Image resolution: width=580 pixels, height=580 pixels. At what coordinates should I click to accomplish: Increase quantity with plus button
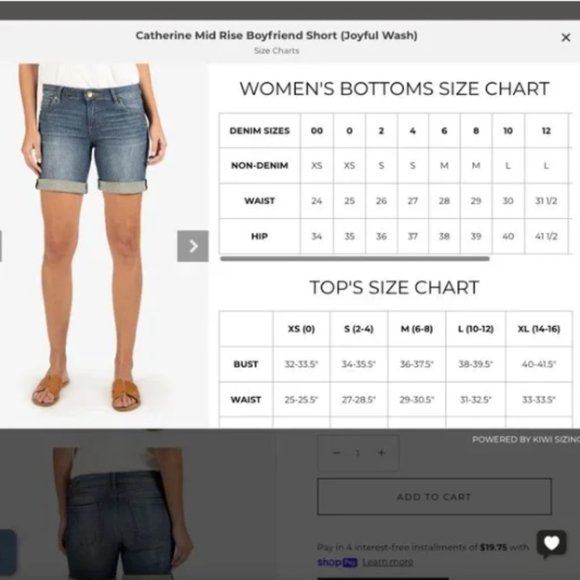381,453
